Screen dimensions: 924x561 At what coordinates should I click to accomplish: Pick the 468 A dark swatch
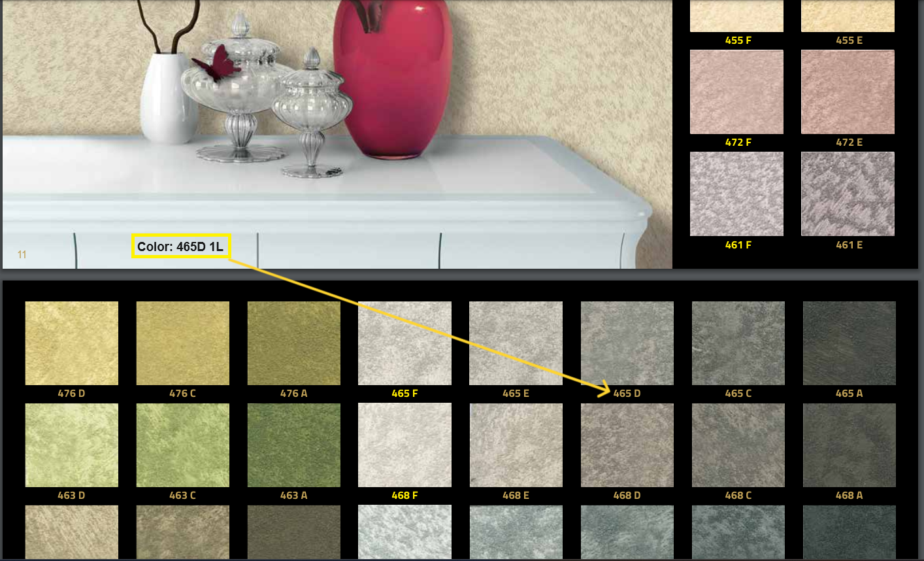pos(849,445)
